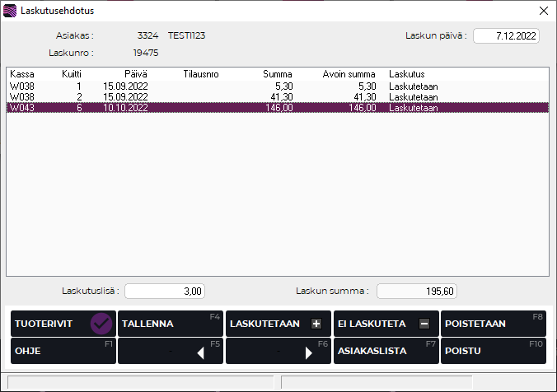This screenshot has height=392, width=557.
Task: Edit the Laskutuslisä field
Action: click(164, 291)
